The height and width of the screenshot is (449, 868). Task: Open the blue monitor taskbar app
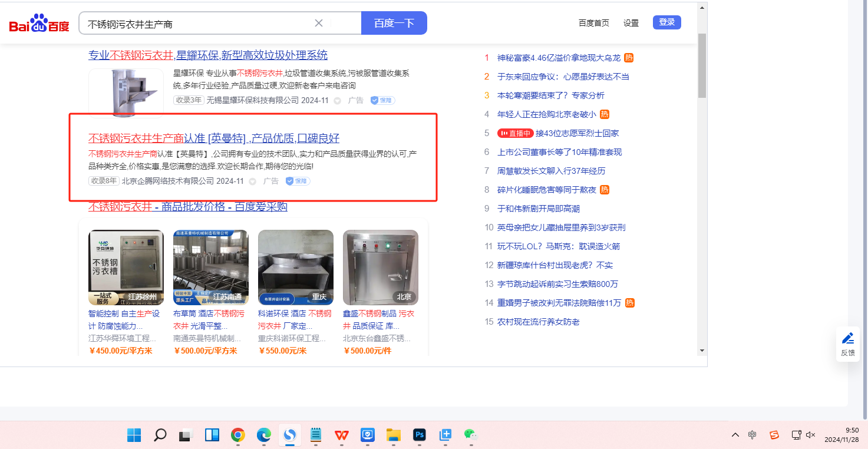pos(367,435)
